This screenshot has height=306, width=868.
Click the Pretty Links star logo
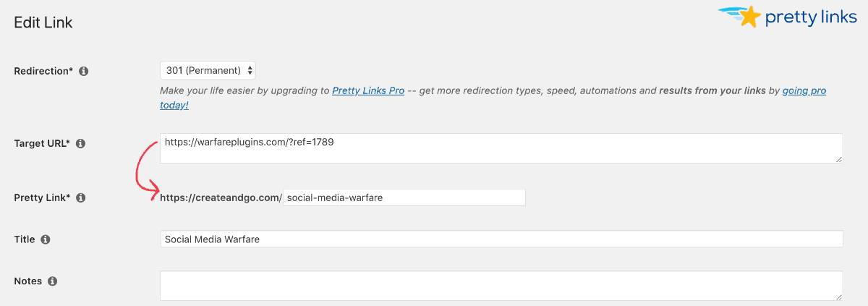coord(786,17)
